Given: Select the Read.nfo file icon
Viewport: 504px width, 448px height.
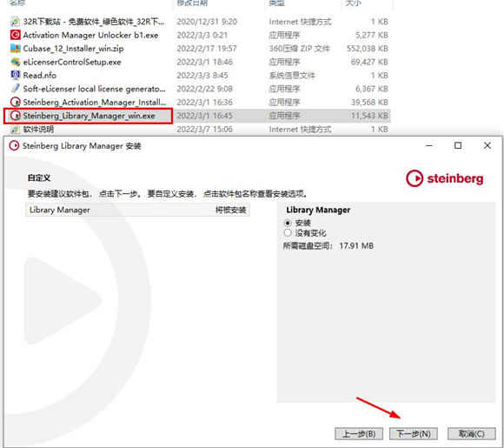Looking at the screenshot, I should tap(15, 76).
